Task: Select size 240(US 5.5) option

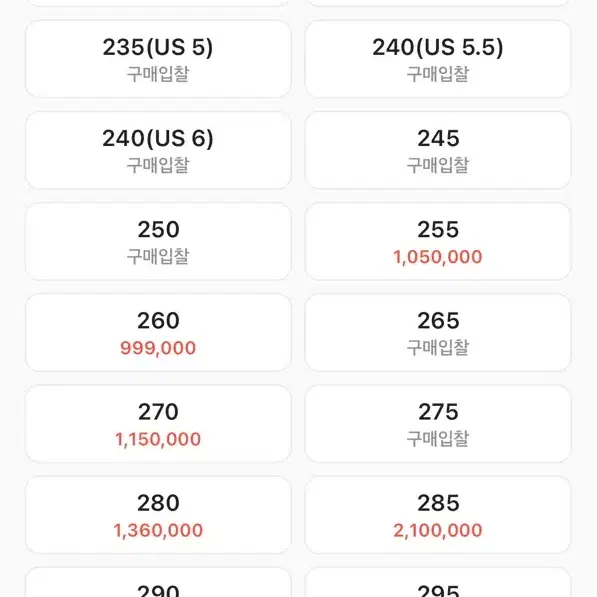Action: 438,59
